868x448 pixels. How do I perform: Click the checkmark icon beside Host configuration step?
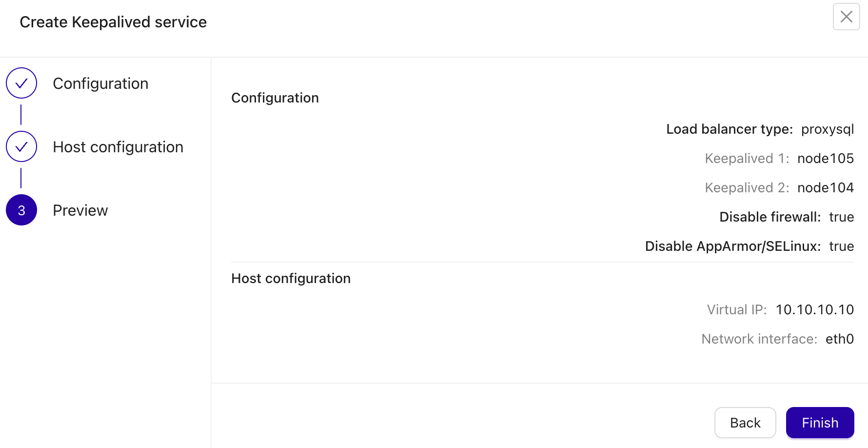coord(21,146)
